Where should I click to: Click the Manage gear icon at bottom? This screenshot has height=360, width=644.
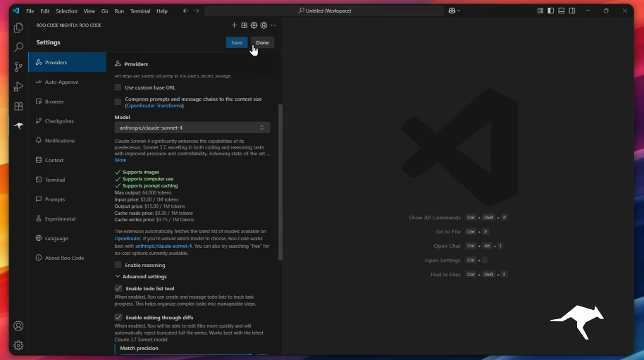point(18,345)
